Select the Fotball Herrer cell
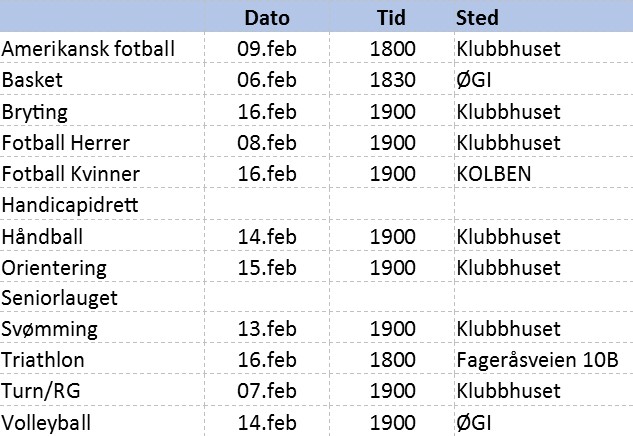The image size is (633, 436). pyautogui.click(x=66, y=143)
